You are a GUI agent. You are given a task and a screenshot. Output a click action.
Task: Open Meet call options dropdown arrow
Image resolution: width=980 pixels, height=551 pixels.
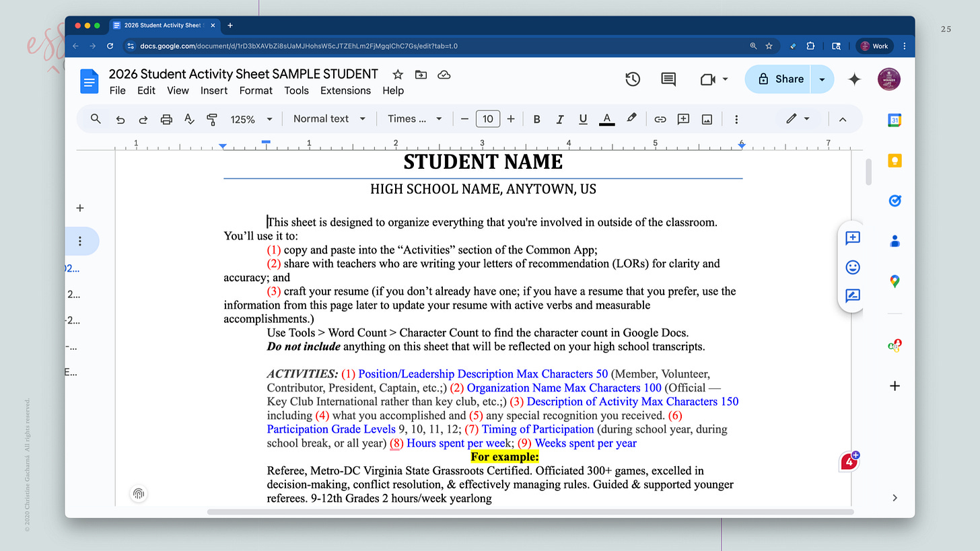click(725, 79)
